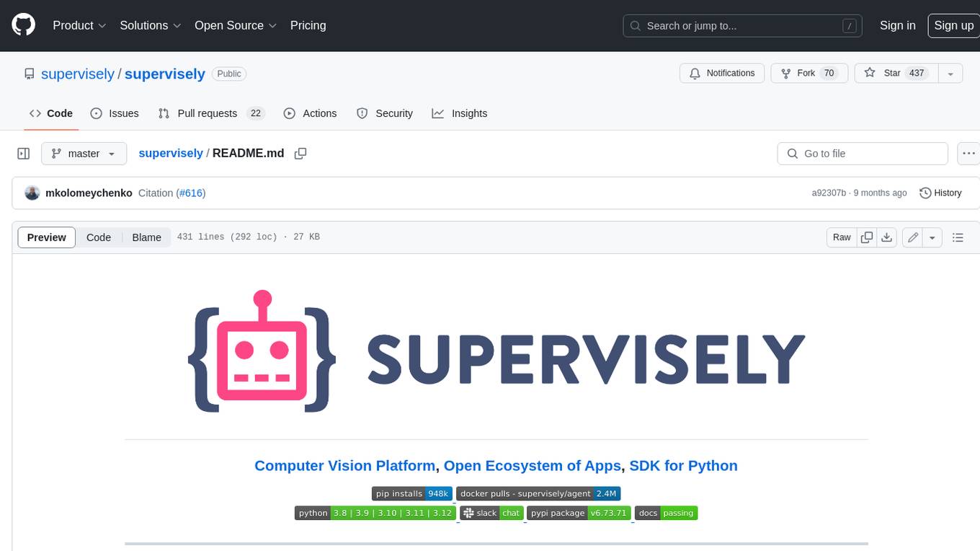Click the star count 437

tap(917, 74)
